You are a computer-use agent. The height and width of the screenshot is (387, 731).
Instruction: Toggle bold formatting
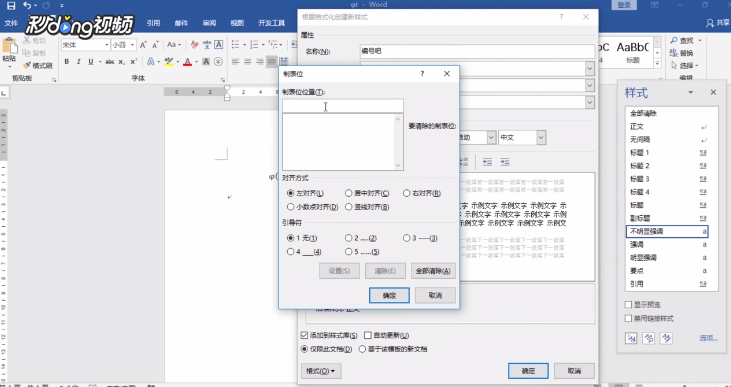click(67, 62)
